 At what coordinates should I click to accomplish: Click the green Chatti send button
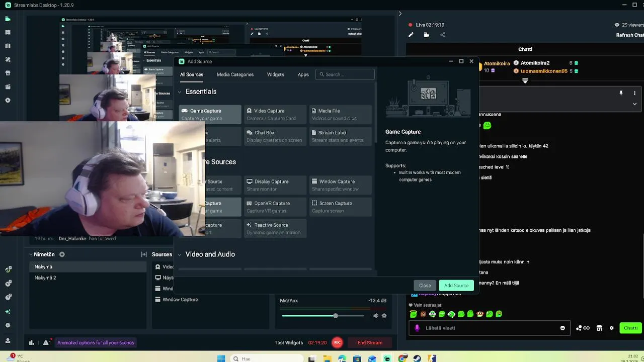pyautogui.click(x=630, y=328)
